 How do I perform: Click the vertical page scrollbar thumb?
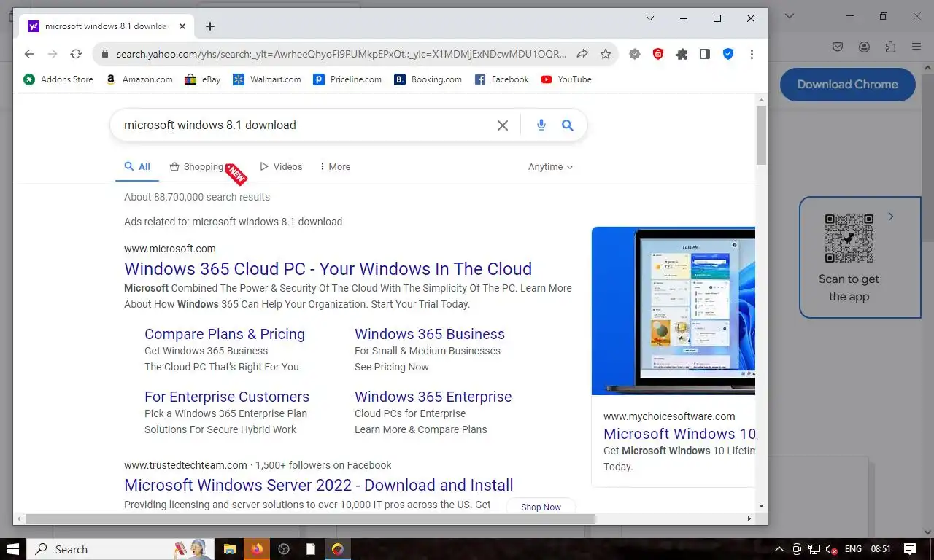[x=761, y=135]
